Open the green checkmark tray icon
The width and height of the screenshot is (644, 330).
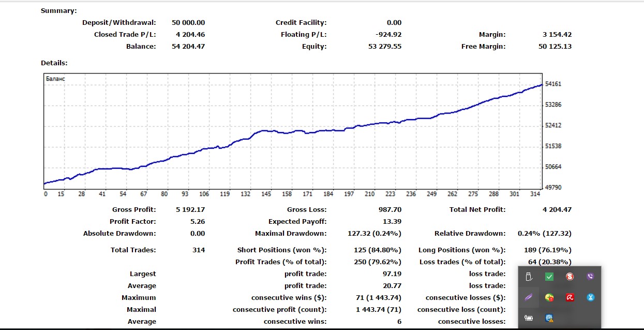[x=549, y=277]
